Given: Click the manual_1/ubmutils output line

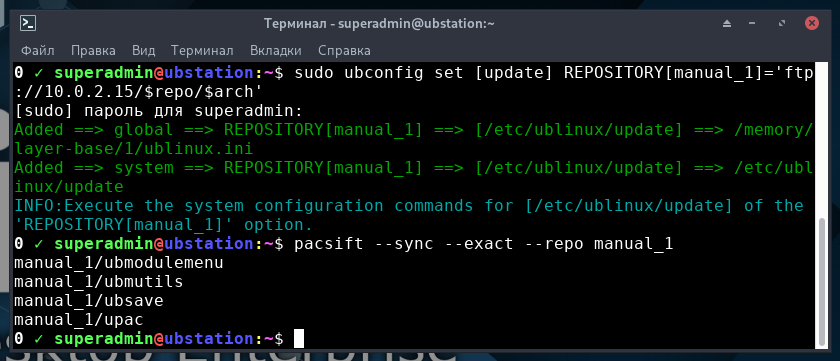Looking at the screenshot, I should (99, 282).
